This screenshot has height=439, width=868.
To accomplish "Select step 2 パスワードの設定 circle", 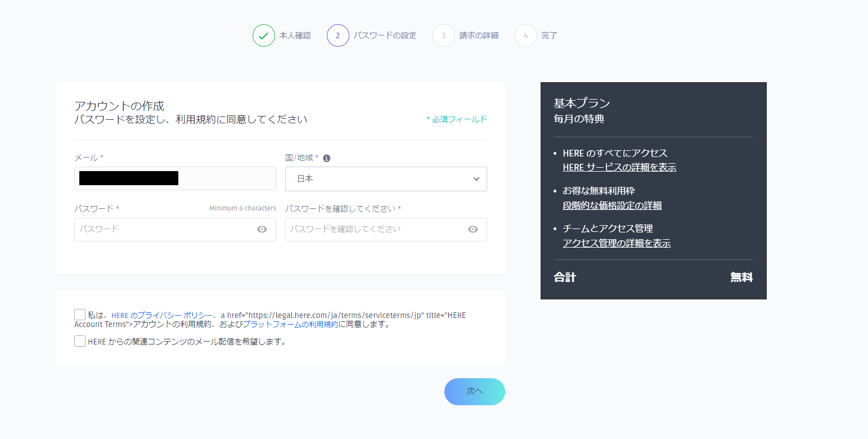I will click(338, 35).
